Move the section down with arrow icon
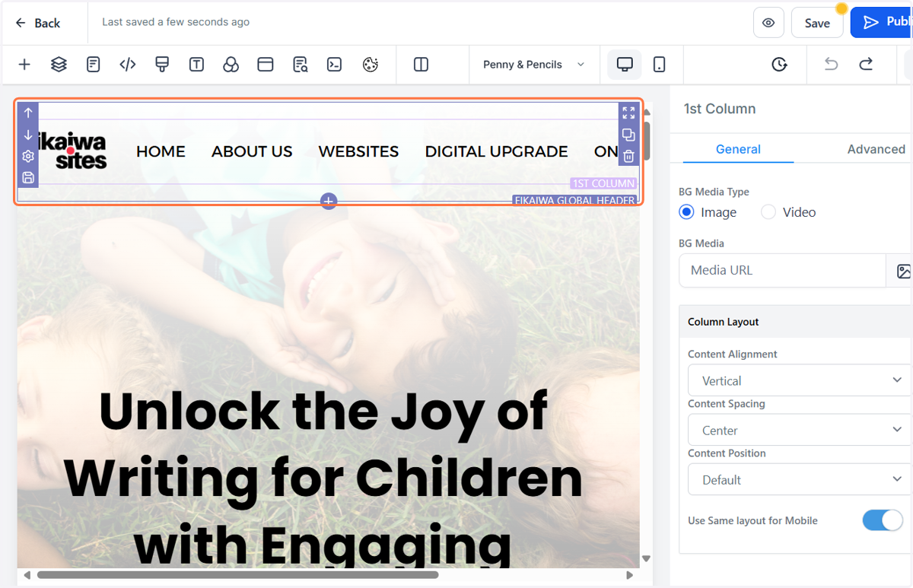This screenshot has height=588, width=913. pos(28,135)
